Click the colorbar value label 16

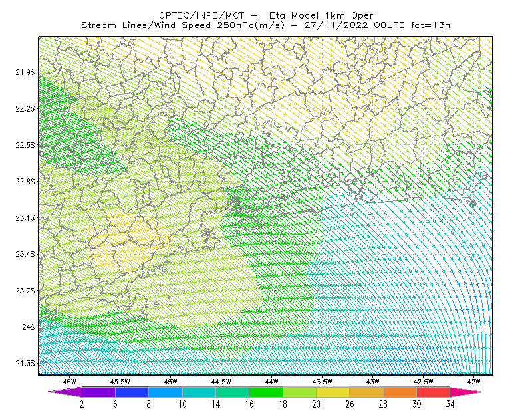click(x=249, y=404)
